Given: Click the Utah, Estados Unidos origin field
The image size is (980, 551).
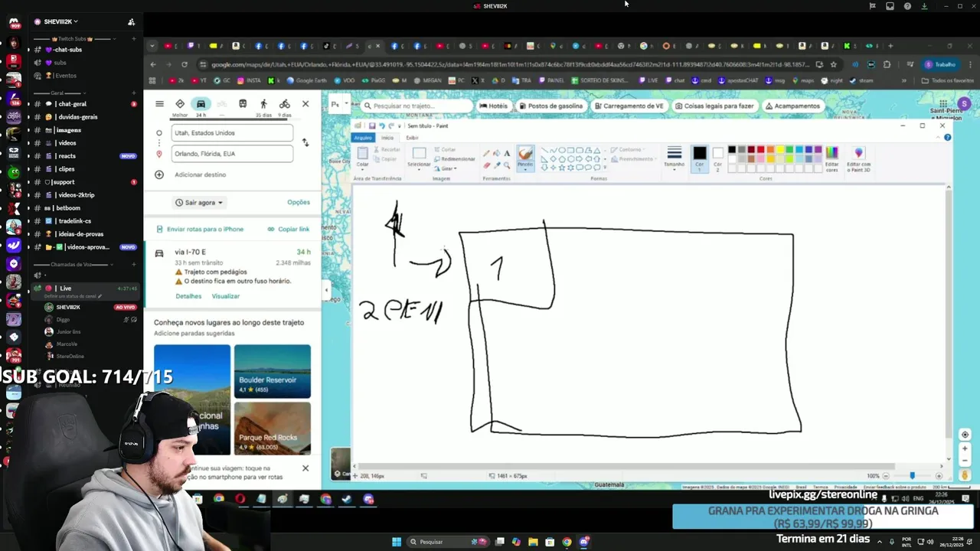Looking at the screenshot, I should [232, 132].
